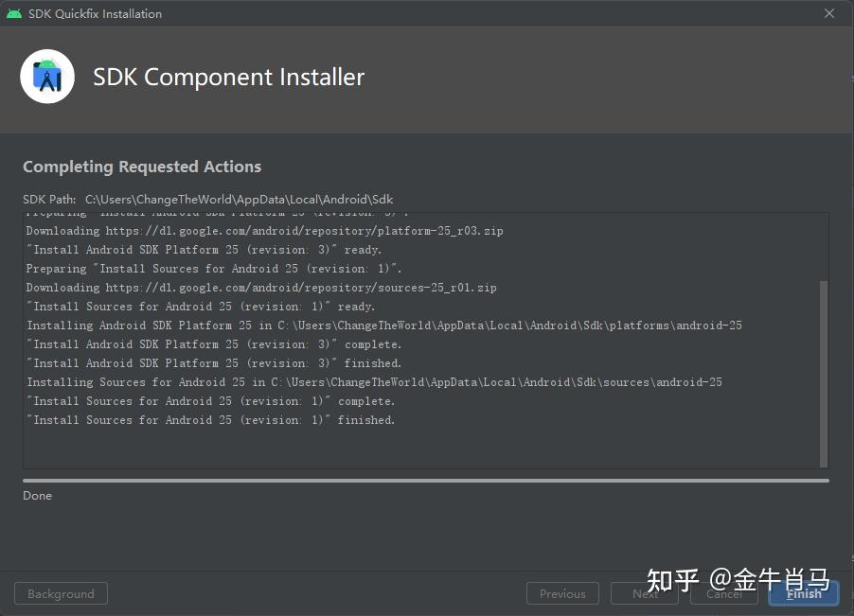Click the log output vertical scrollbar
854x616 pixels.
tap(824, 373)
